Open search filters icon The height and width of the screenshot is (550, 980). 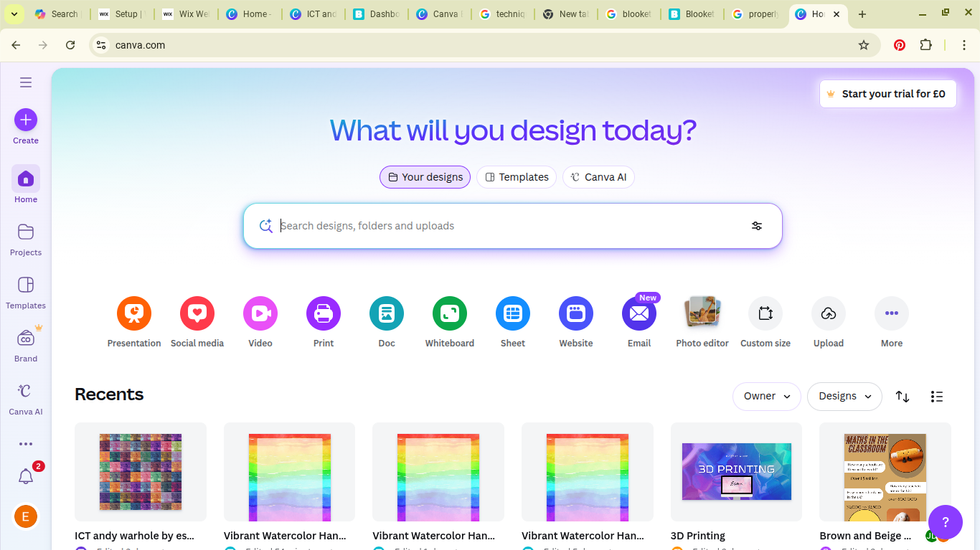pos(756,226)
